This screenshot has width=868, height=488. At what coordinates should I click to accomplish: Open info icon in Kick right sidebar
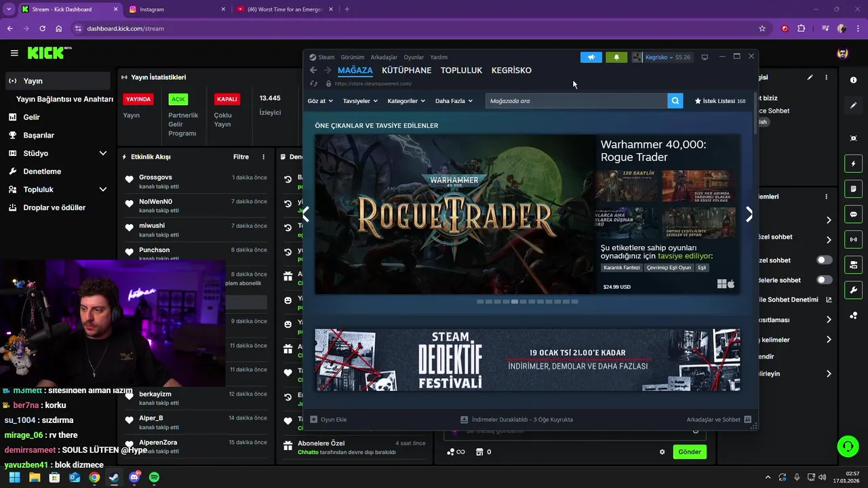click(x=853, y=80)
